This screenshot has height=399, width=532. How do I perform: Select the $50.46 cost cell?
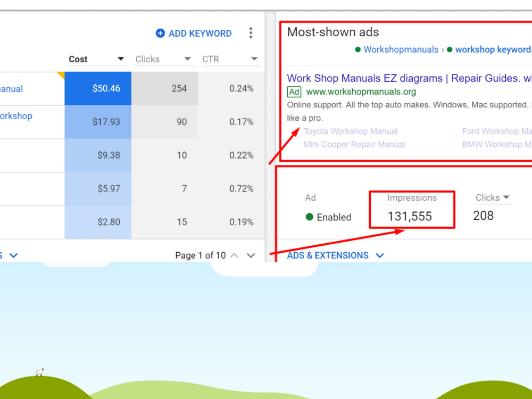(98, 88)
